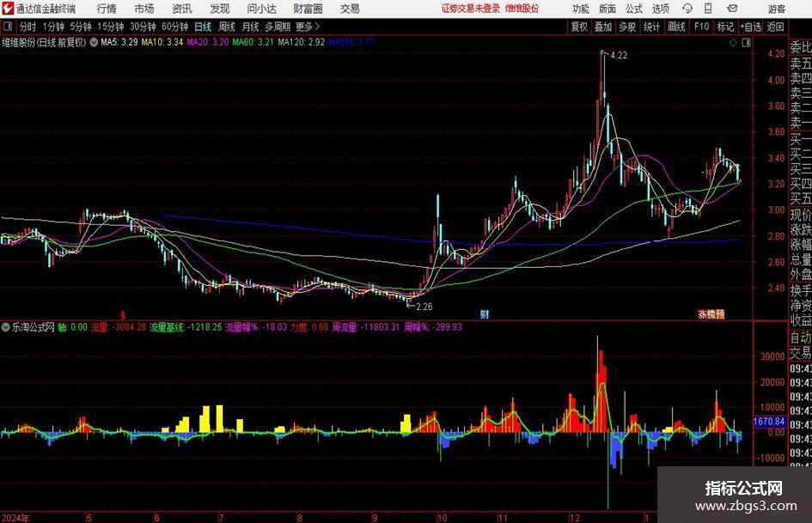
Task: Open the F10 company info button
Action: pos(702,27)
